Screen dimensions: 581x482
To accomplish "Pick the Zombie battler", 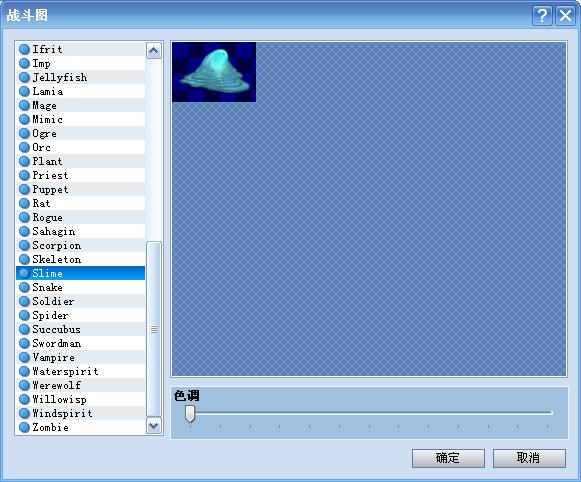I will point(80,428).
